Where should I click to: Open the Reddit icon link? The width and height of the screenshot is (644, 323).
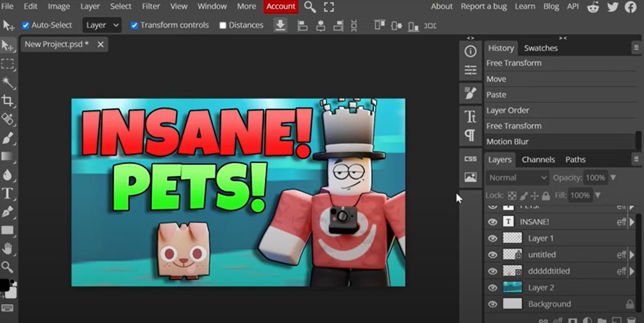[593, 7]
